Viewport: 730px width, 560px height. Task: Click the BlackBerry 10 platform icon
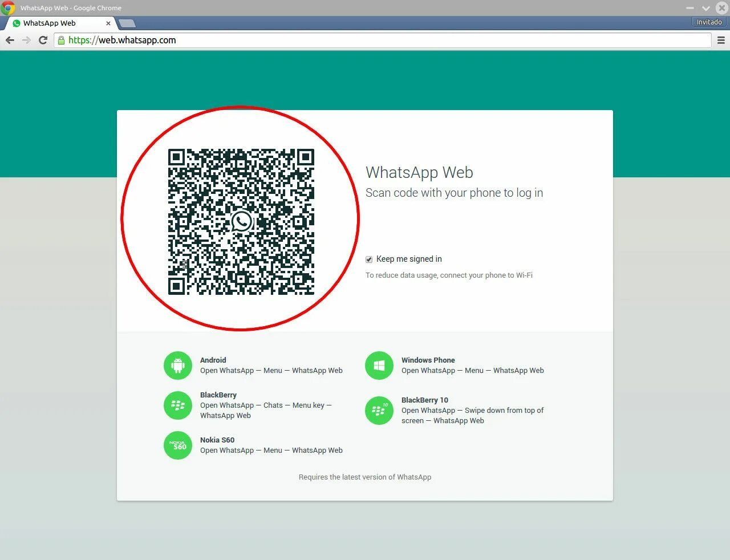379,411
